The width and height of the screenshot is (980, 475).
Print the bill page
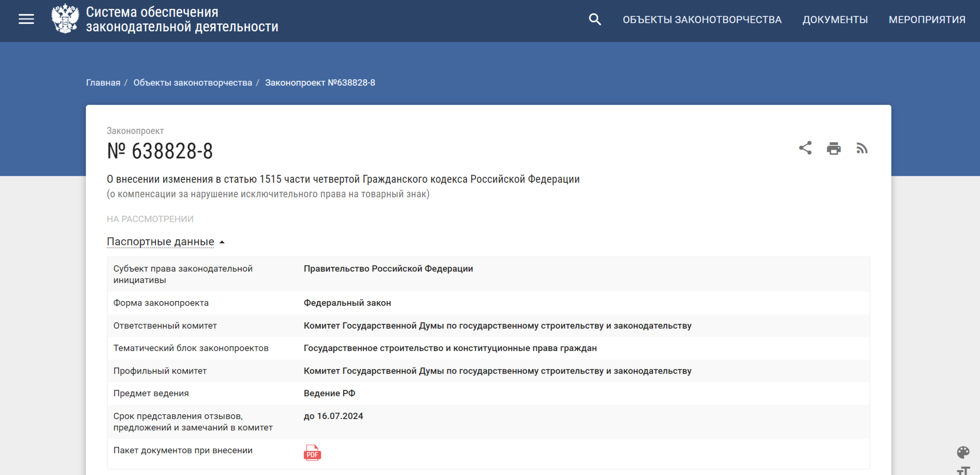click(x=834, y=149)
